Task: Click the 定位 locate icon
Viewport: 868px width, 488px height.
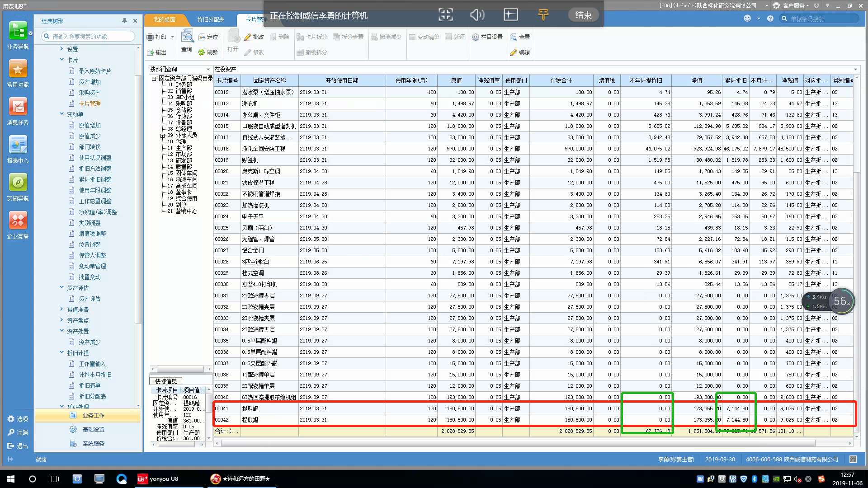Action: 202,37
